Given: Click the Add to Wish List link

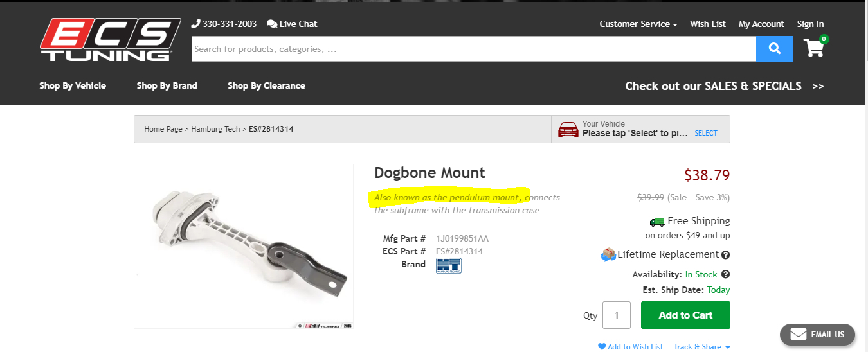Looking at the screenshot, I should click(x=631, y=347).
